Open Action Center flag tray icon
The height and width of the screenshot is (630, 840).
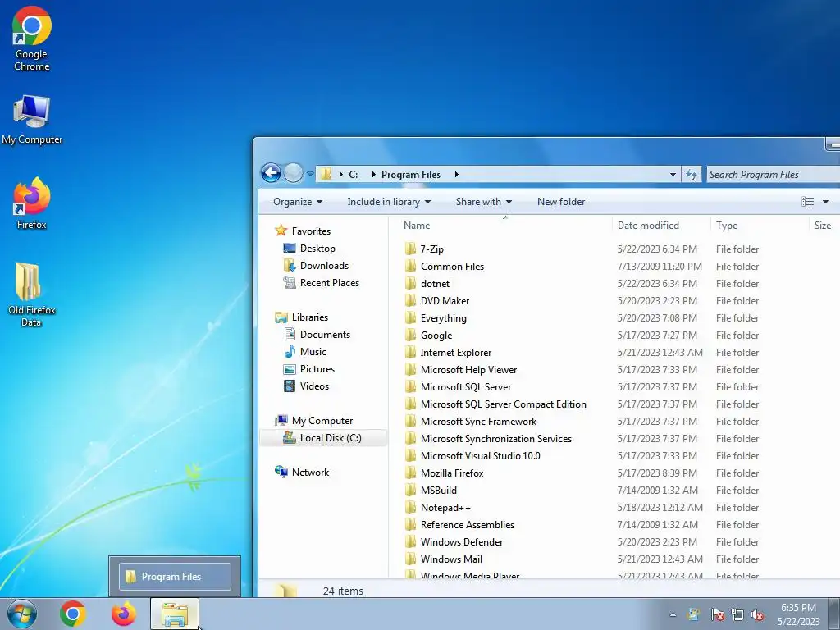pyautogui.click(x=717, y=614)
